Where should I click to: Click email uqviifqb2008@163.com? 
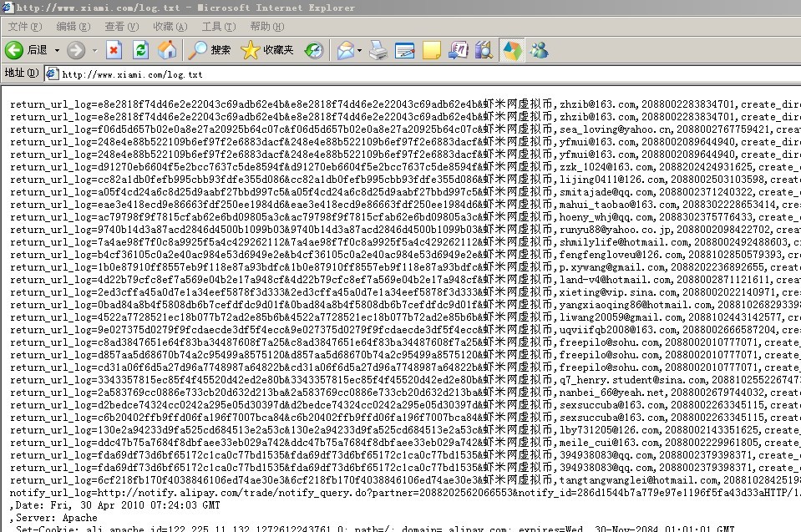[618, 330]
